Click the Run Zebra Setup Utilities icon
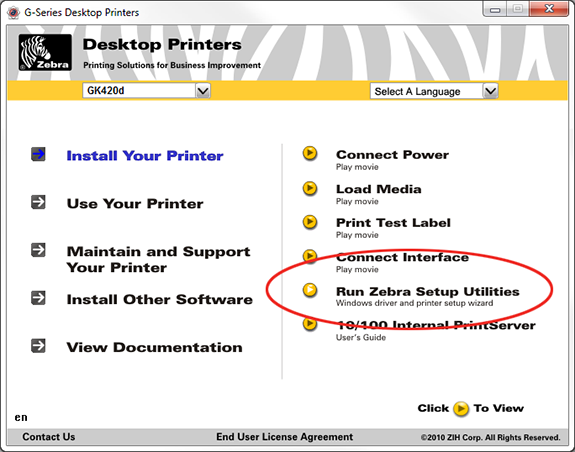This screenshot has height=452, width=575. tap(310, 290)
